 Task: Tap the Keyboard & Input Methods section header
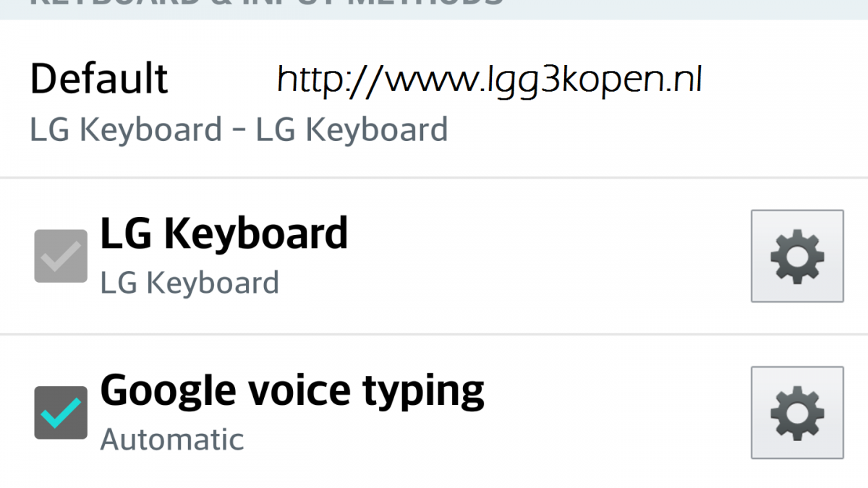pos(266,4)
